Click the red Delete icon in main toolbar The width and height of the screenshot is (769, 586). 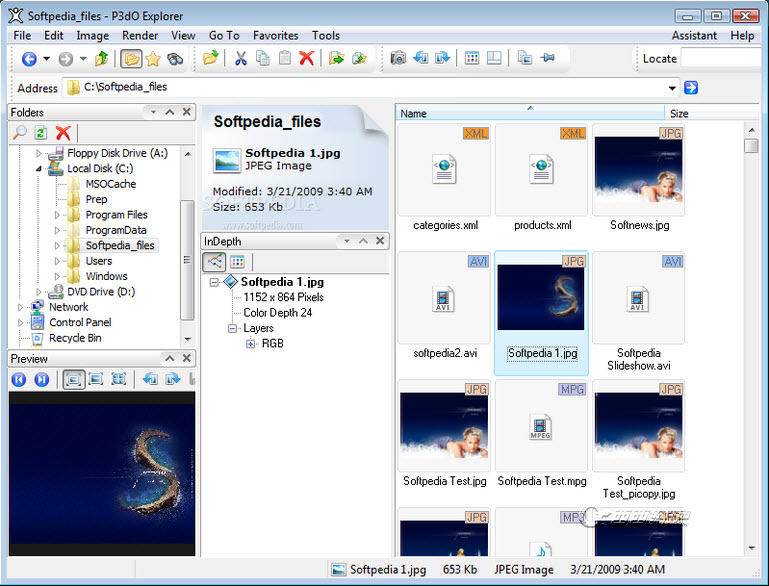(x=307, y=59)
